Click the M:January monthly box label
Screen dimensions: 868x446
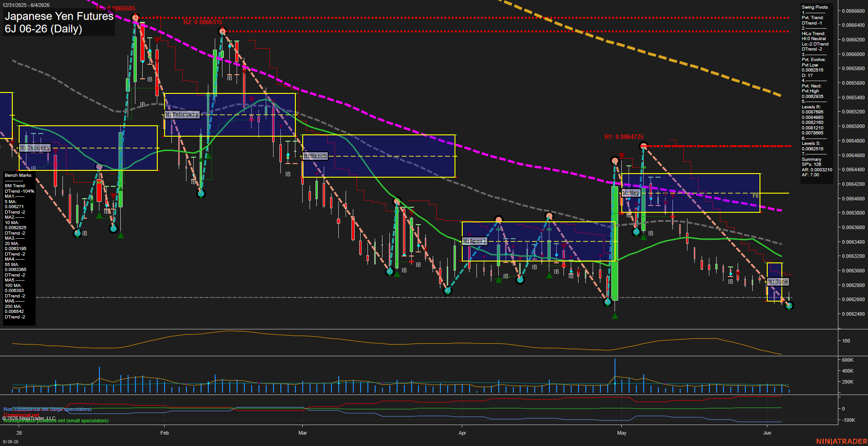point(35,148)
